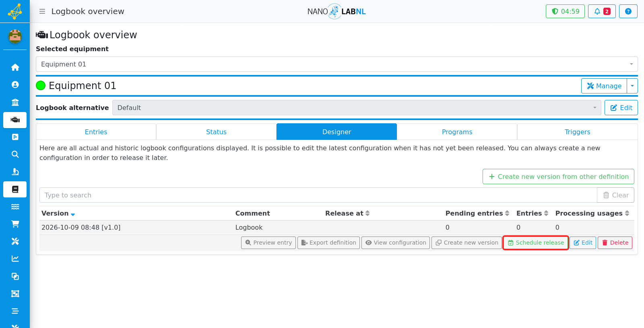644x328 pixels.
Task: Click the user profile sidebar icon
Action: pyautogui.click(x=15, y=85)
